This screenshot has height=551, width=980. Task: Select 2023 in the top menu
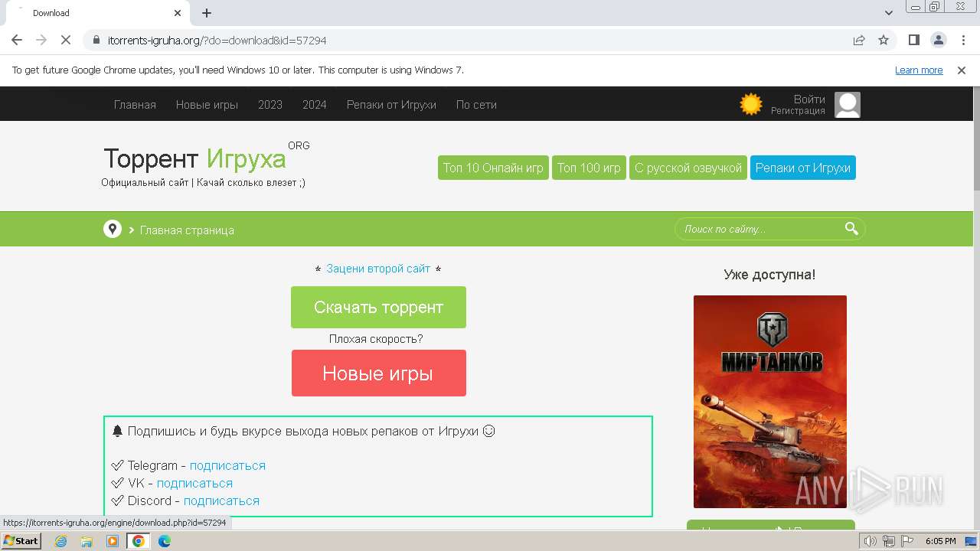point(270,105)
